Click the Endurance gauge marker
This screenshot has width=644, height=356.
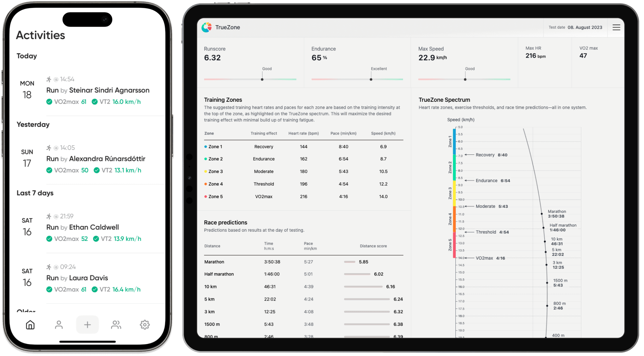coord(371,80)
